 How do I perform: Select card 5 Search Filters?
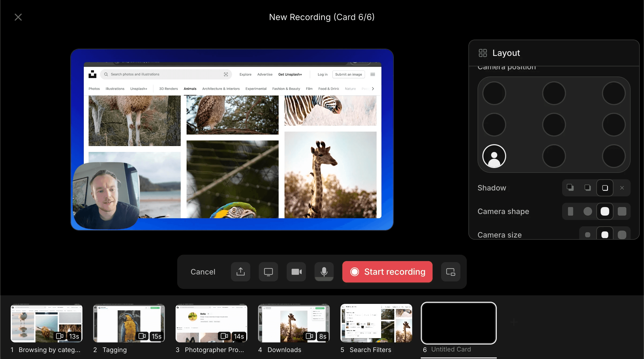point(376,323)
